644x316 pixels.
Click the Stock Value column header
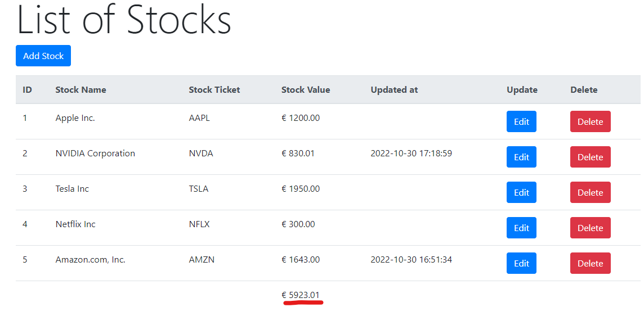tap(306, 89)
